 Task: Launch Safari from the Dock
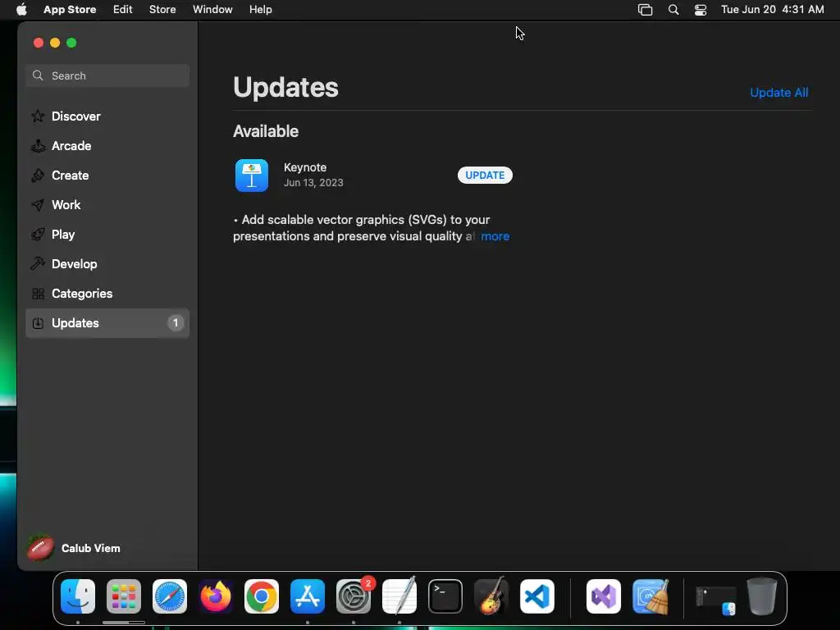pos(170,596)
